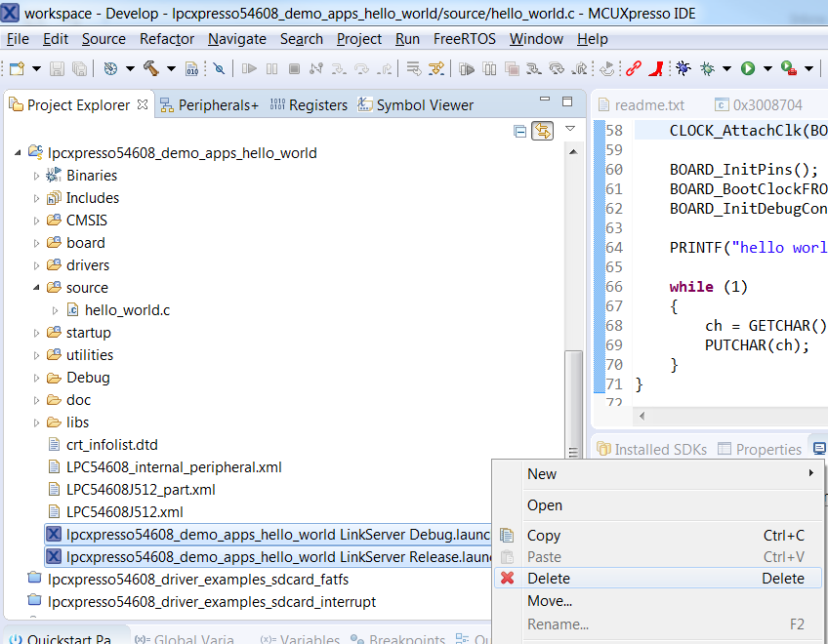Expand the Includes node
This screenshot has height=644, width=828.
tap(36, 198)
